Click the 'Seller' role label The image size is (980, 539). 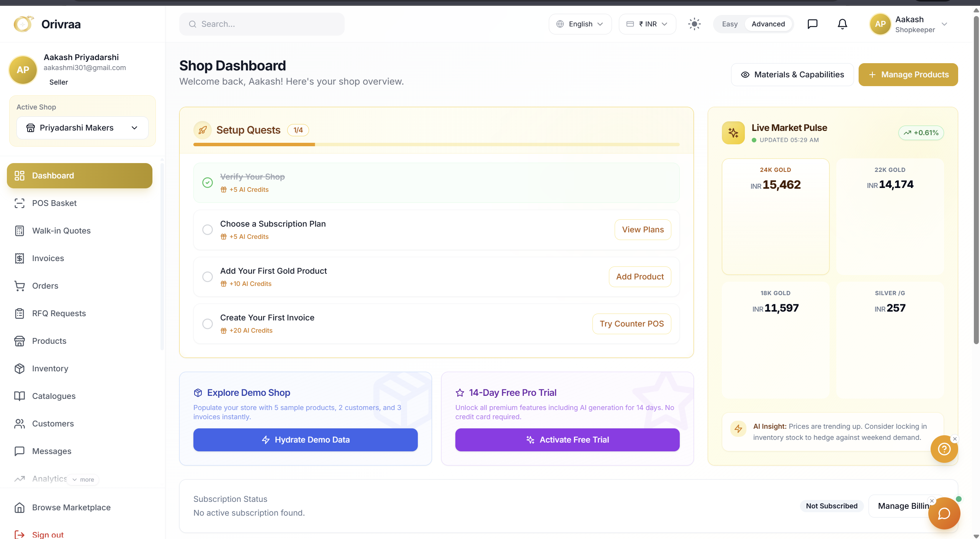pos(59,82)
